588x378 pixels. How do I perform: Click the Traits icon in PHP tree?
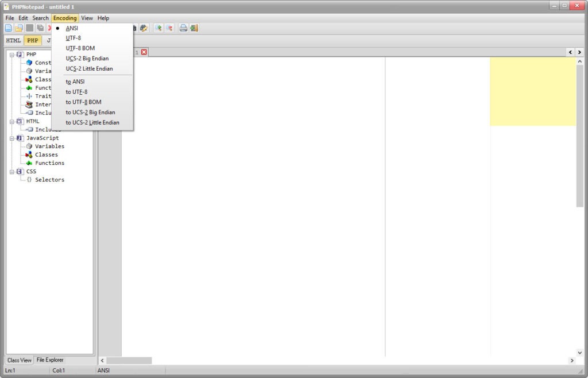(x=29, y=96)
